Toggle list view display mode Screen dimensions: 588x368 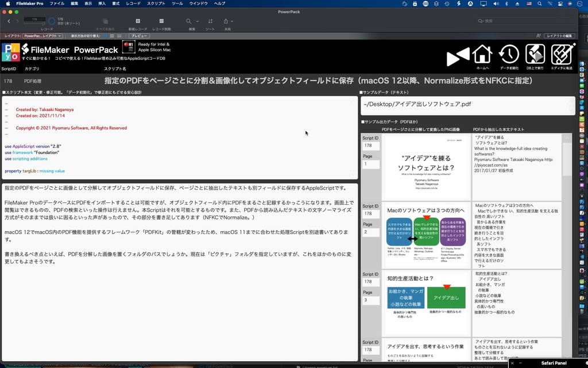pyautogui.click(x=111, y=36)
